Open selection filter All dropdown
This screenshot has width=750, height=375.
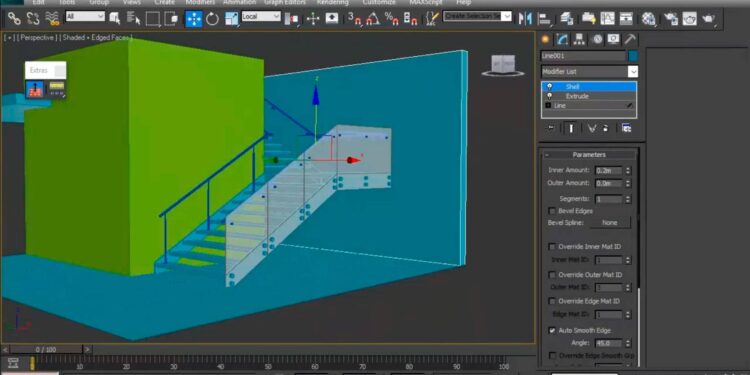[85, 16]
